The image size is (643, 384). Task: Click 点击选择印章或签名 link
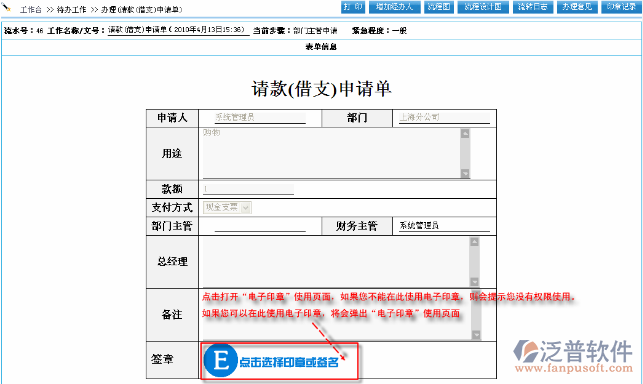coord(289,362)
